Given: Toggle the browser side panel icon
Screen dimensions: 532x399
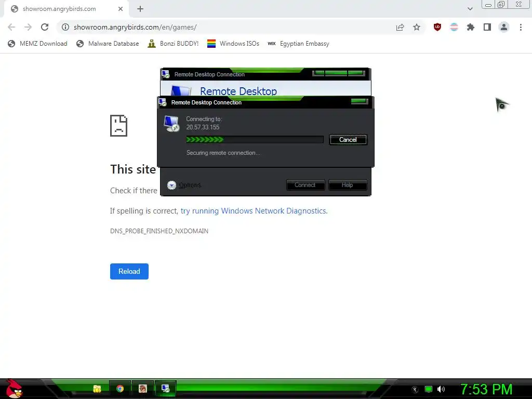Looking at the screenshot, I should 487,27.
